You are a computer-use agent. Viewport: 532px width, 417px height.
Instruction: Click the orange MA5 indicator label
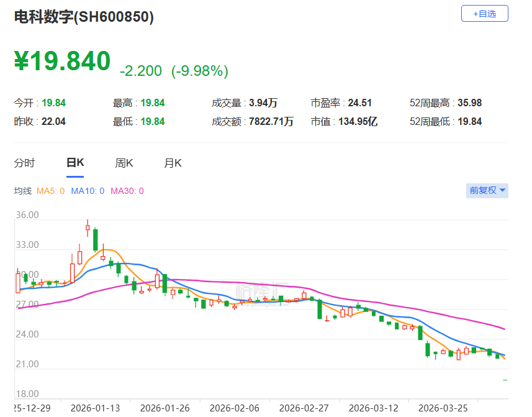tap(51, 191)
